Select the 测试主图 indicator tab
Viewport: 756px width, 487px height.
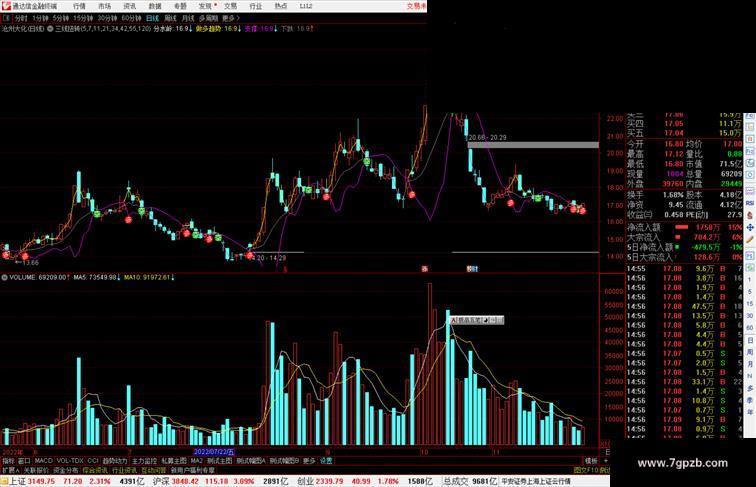pos(219,460)
